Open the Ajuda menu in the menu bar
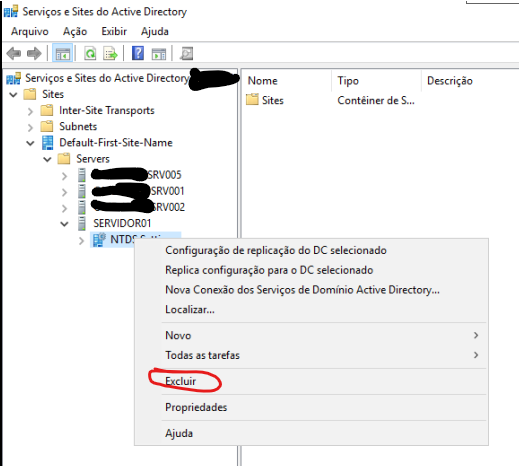The height and width of the screenshot is (466, 519). click(x=155, y=31)
